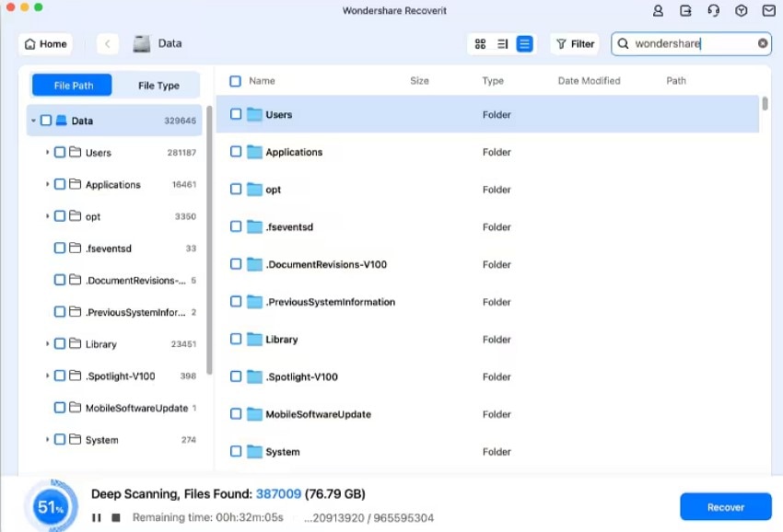The width and height of the screenshot is (783, 532).
Task: Go back with the left chevron
Action: 108,44
